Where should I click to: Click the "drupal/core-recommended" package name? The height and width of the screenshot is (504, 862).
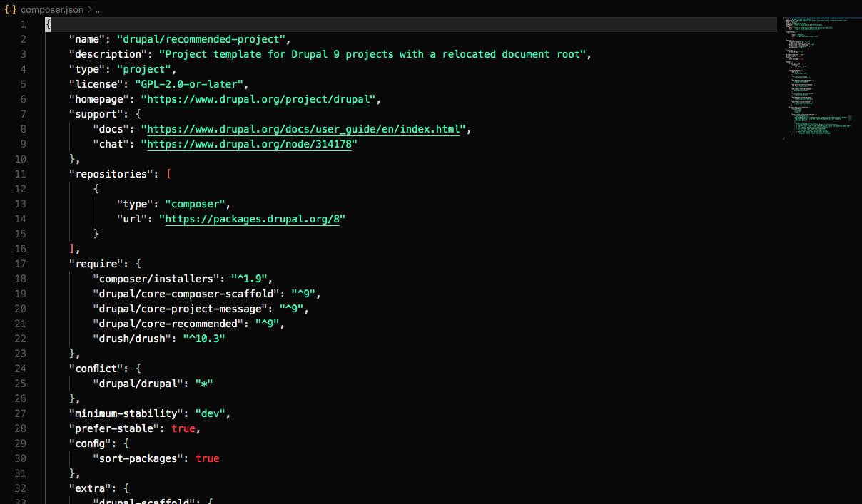pyautogui.click(x=168, y=324)
